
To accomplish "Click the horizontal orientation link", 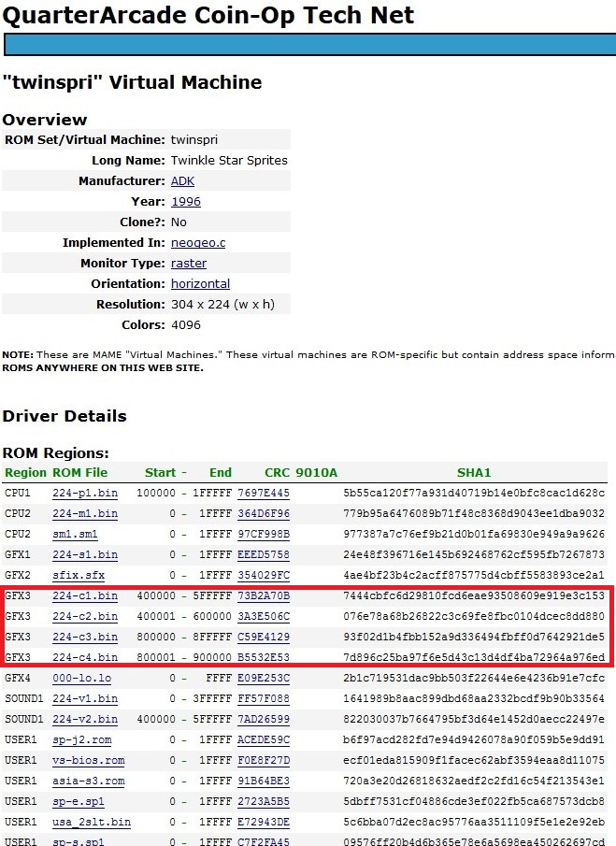I will [200, 283].
